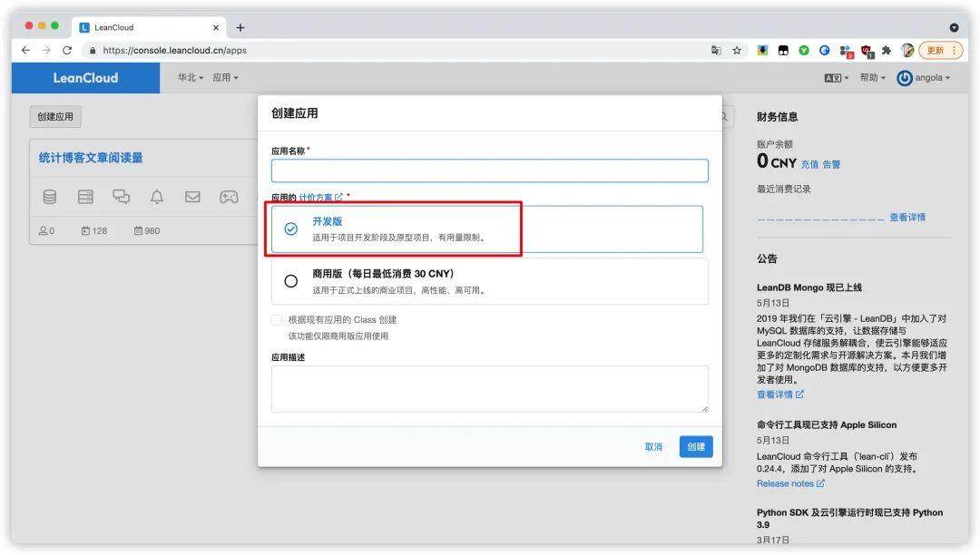
Task: Open the language switch dropdown
Action: [x=837, y=78]
